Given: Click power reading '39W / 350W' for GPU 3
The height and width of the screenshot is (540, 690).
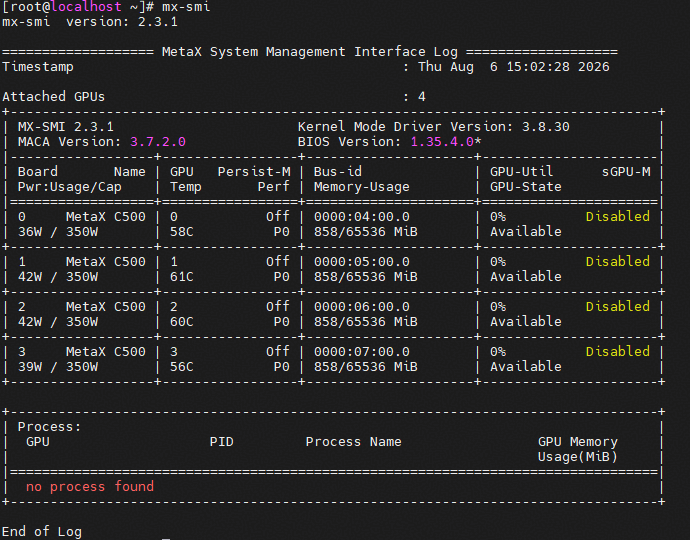Looking at the screenshot, I should [58, 367].
